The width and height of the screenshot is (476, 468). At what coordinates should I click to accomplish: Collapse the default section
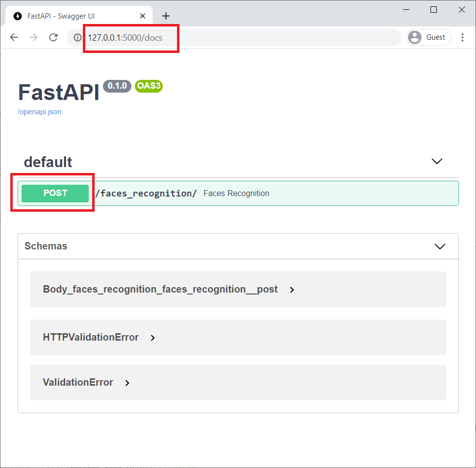[436, 161]
